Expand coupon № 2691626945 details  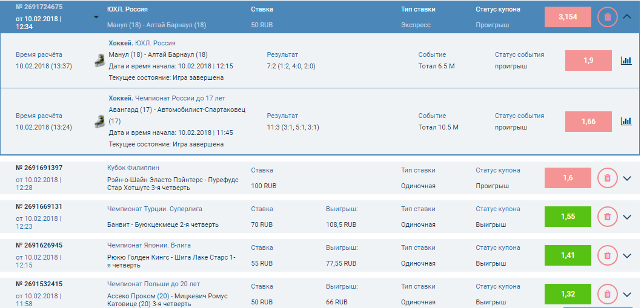point(627,256)
